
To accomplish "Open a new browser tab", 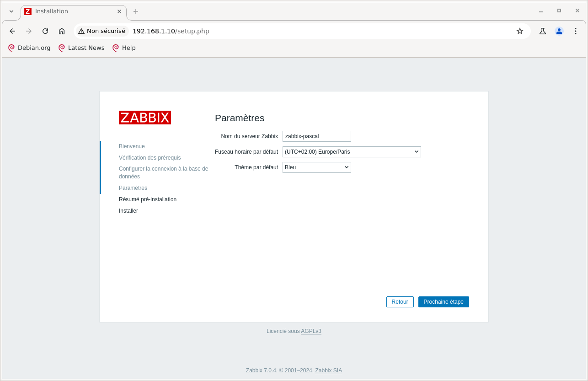I will (136, 11).
